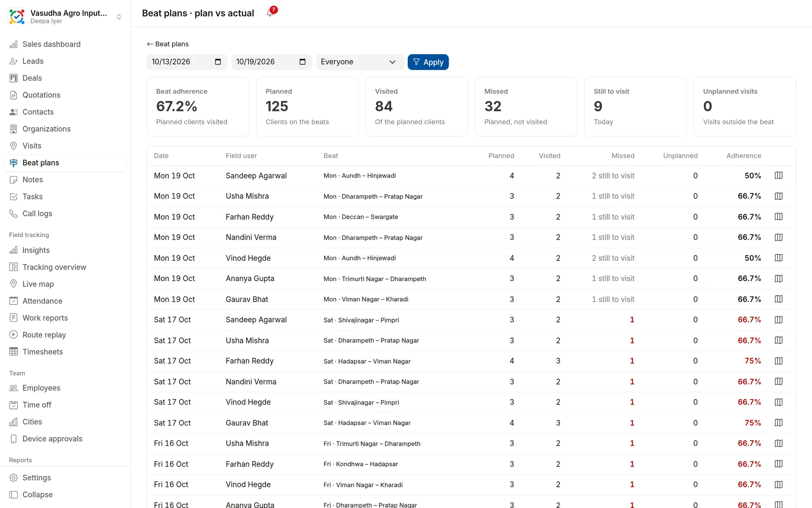Open map for Gaurav Bhat Viman Nagar – Kharadi row
The height and width of the screenshot is (508, 812).
779,299
